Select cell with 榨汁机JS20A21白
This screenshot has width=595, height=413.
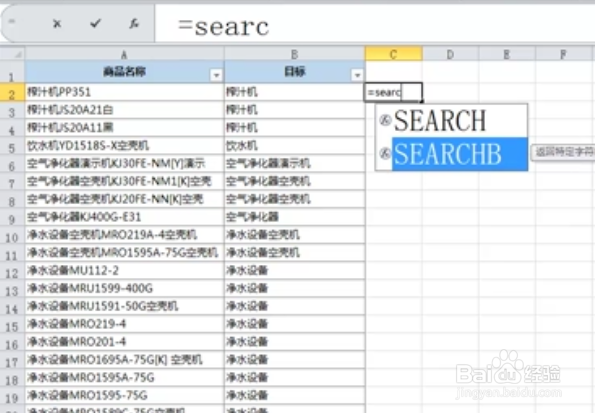coord(124,110)
